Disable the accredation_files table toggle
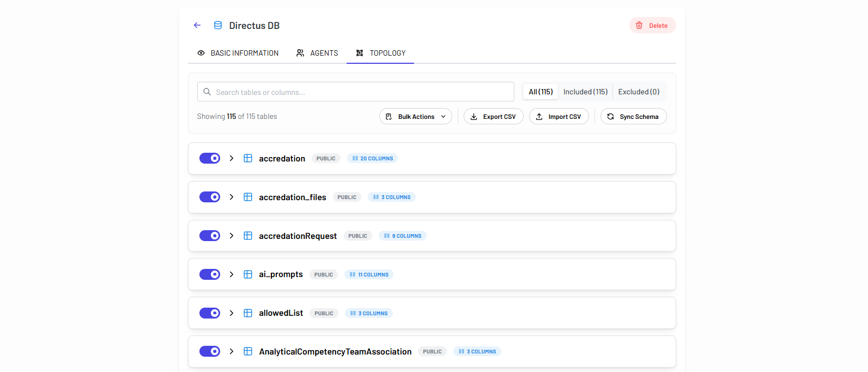Viewport: 868px width, 372px height. pyautogui.click(x=210, y=197)
